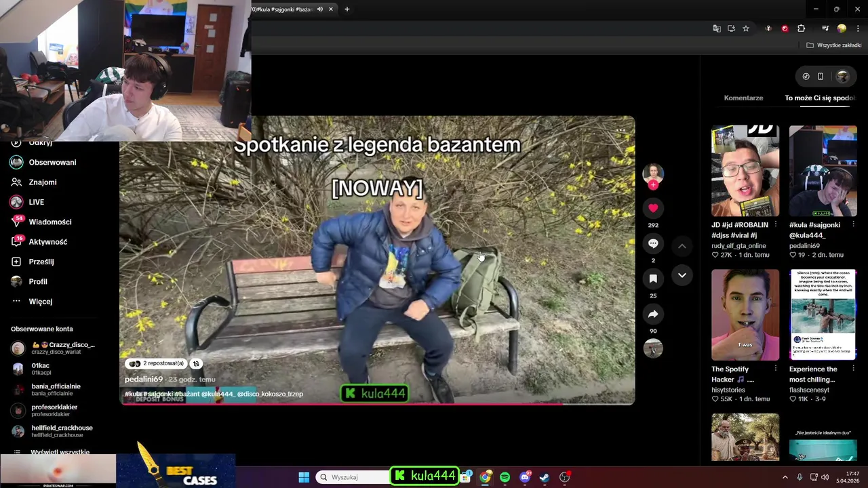The image size is (868, 488).
Task: Open Spotify from the taskbar
Action: tap(505, 477)
